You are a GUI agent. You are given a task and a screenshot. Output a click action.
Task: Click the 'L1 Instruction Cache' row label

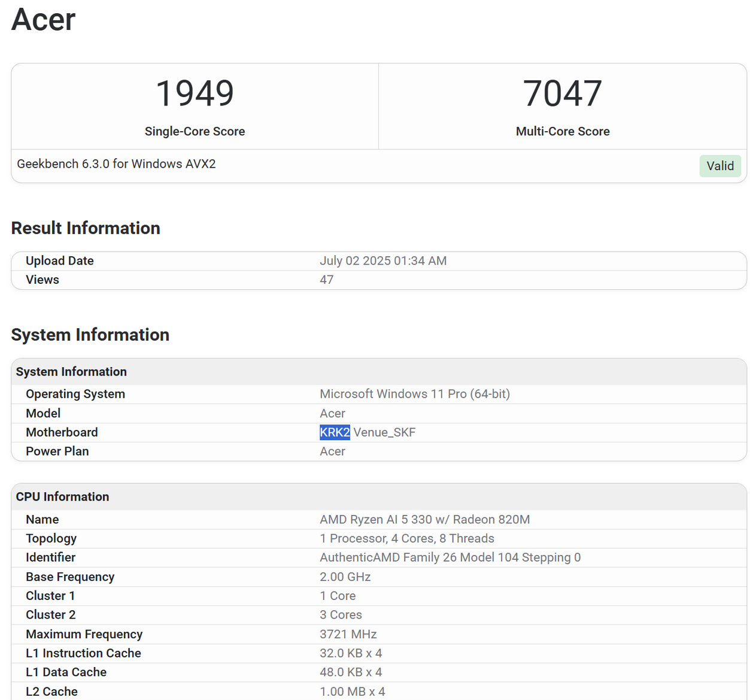coord(84,653)
